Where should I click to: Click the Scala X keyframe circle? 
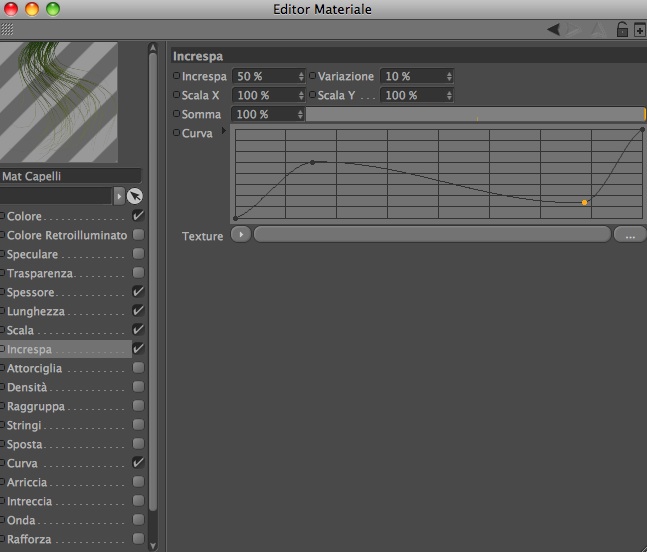pos(176,94)
